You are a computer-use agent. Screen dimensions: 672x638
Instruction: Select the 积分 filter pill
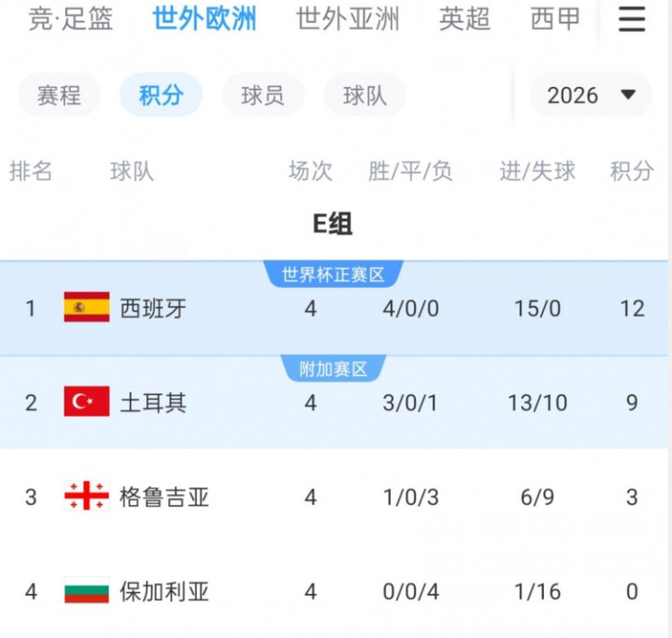[x=161, y=95]
